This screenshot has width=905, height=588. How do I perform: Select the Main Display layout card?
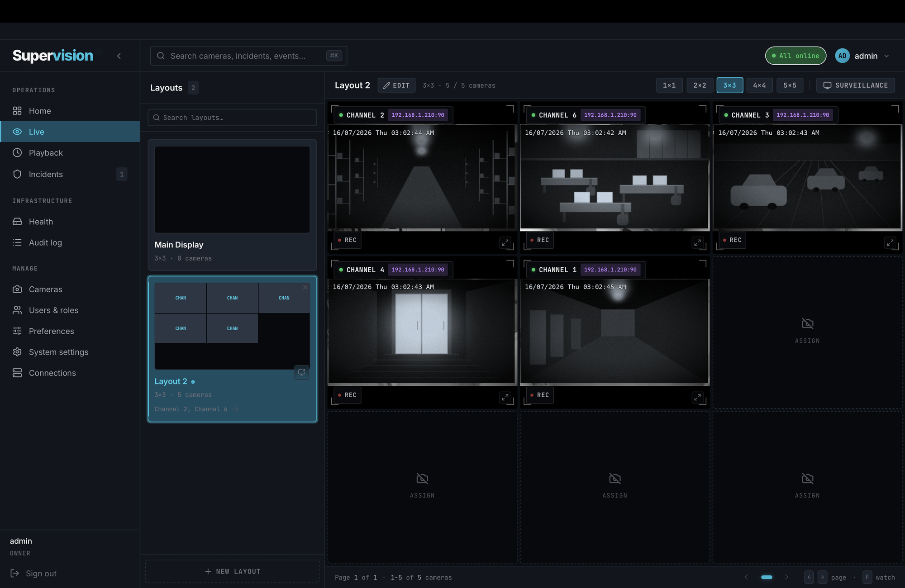(x=232, y=205)
